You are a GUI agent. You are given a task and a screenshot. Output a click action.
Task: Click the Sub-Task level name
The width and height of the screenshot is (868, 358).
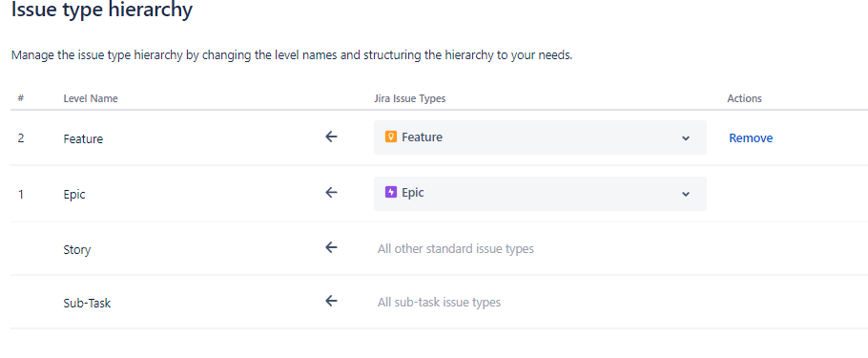87,304
